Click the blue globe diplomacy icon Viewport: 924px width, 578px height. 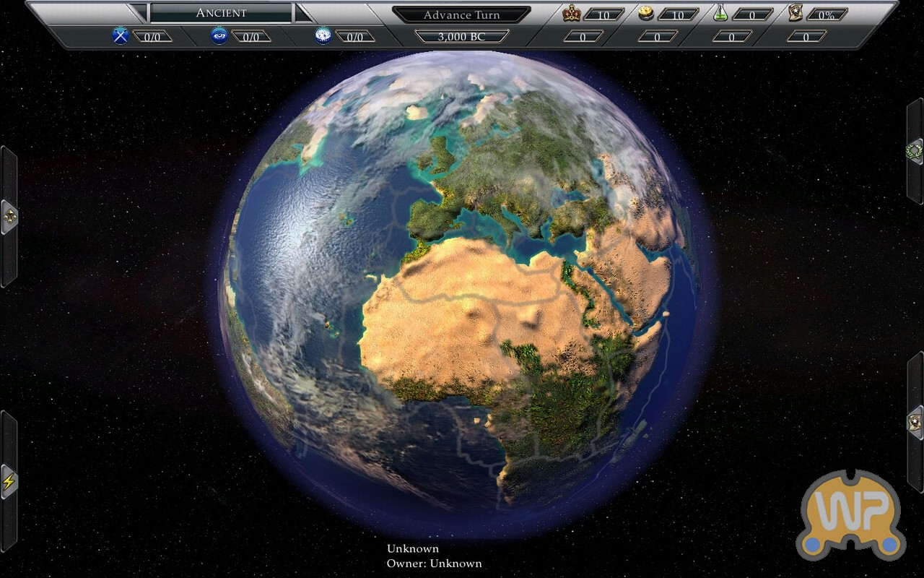pos(323,35)
